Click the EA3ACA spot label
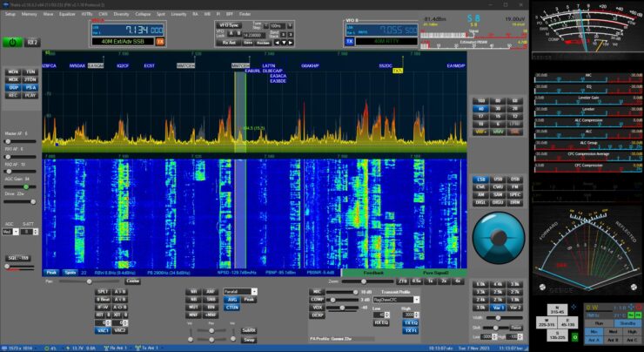This screenshot has height=352, width=644. coord(278,76)
